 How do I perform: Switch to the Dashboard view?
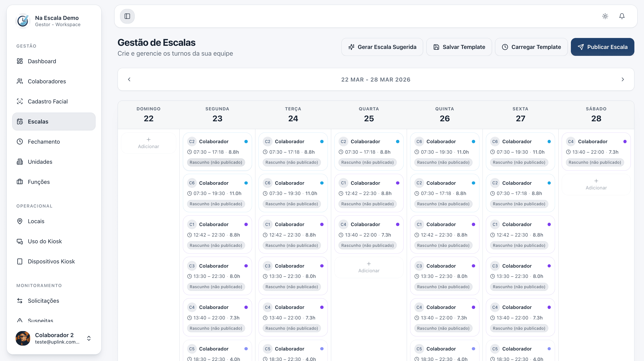point(42,61)
